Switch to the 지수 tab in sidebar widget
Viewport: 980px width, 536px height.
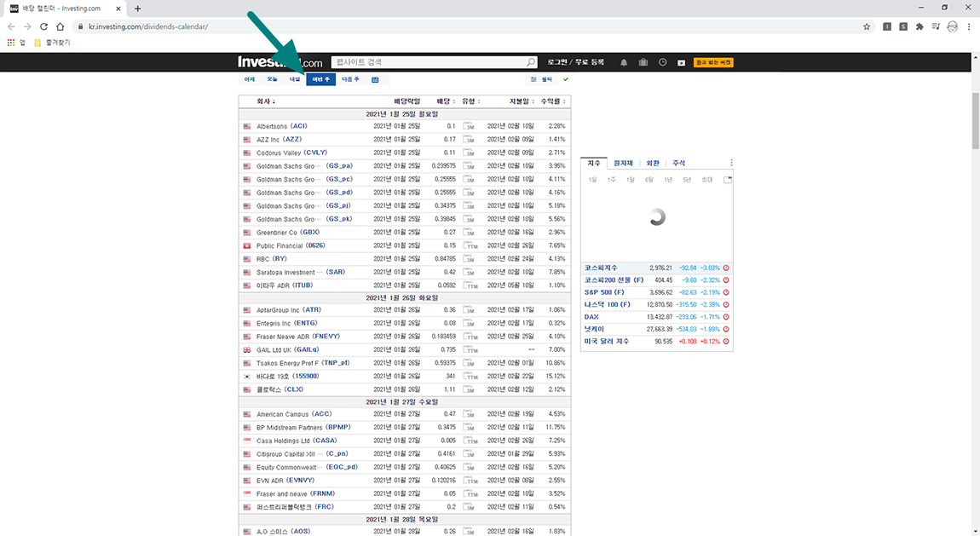click(x=594, y=163)
